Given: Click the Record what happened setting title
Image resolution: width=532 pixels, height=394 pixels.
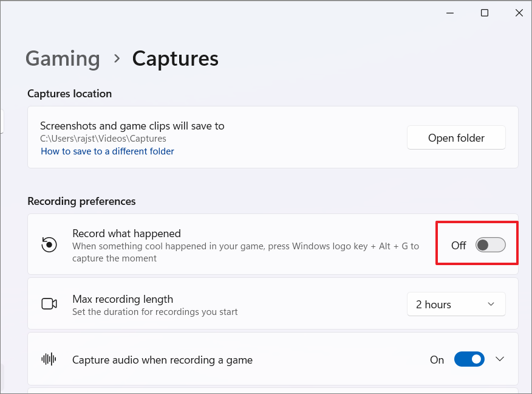Looking at the screenshot, I should [x=126, y=233].
